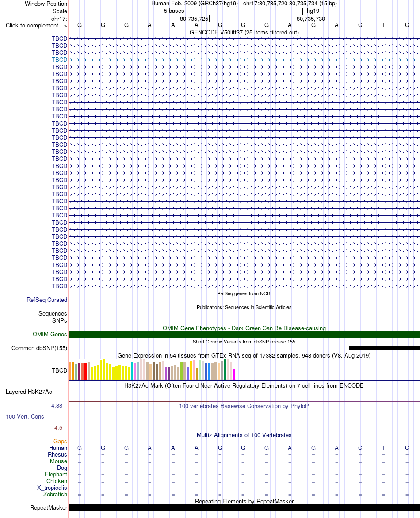The width and height of the screenshot is (420, 518).
Task: Click the hg19 label beside the scale bar
Action: click(x=313, y=11)
